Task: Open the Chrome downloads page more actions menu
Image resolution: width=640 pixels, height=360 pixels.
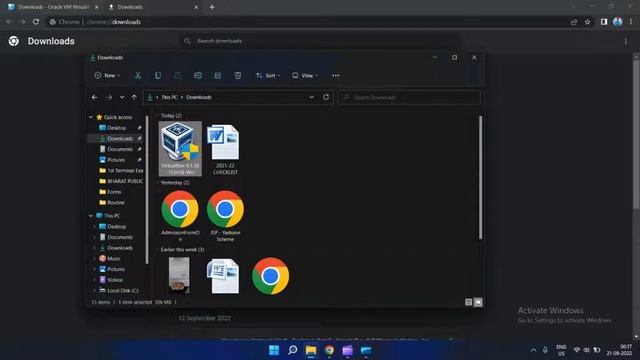Action: coord(626,41)
